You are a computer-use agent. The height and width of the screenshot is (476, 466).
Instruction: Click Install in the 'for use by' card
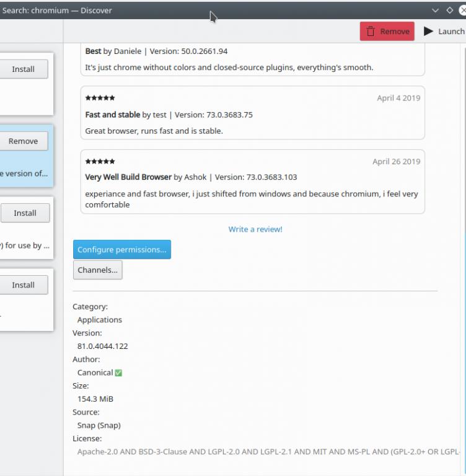[x=25, y=213]
